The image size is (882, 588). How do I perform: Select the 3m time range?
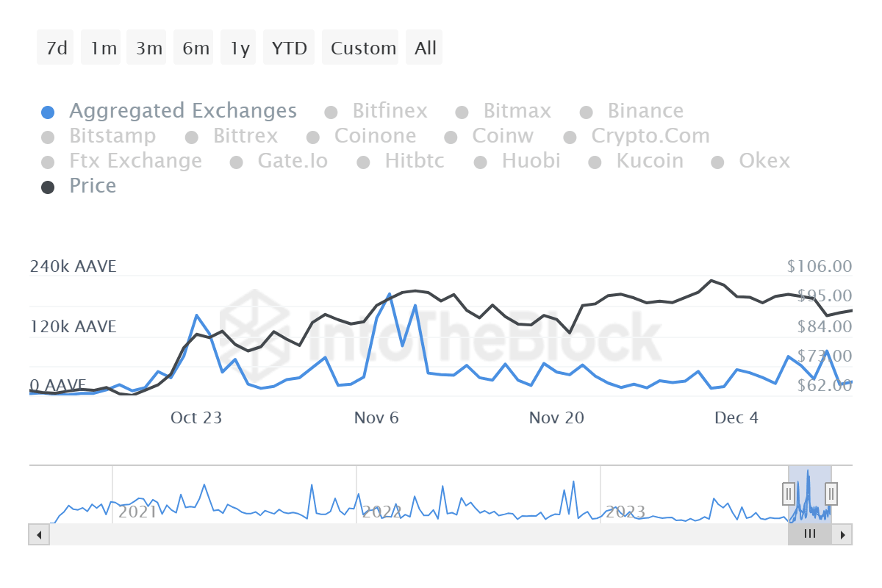[148, 49]
